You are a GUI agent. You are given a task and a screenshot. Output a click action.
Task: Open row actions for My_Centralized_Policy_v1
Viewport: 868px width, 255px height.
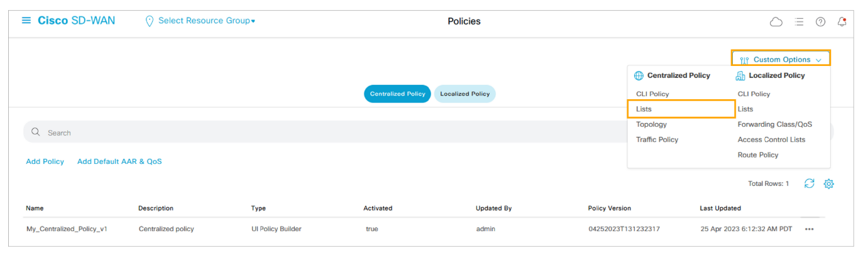click(809, 229)
